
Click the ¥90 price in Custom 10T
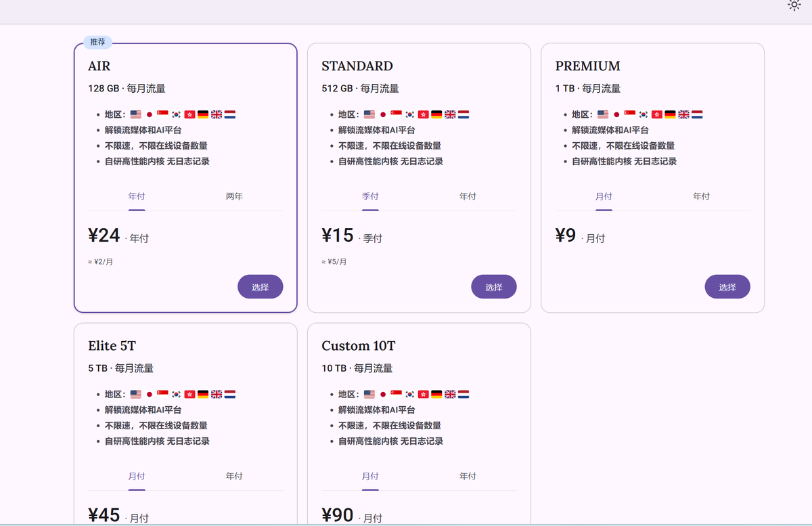(338, 515)
